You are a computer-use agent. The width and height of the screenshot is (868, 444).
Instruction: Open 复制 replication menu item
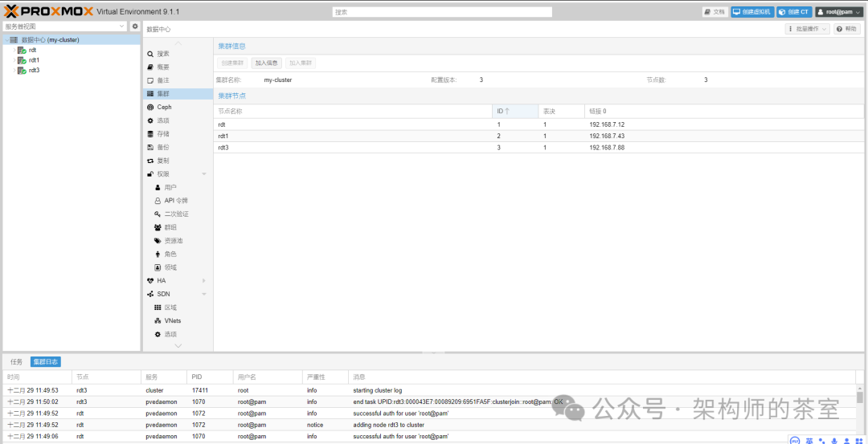pos(178,161)
